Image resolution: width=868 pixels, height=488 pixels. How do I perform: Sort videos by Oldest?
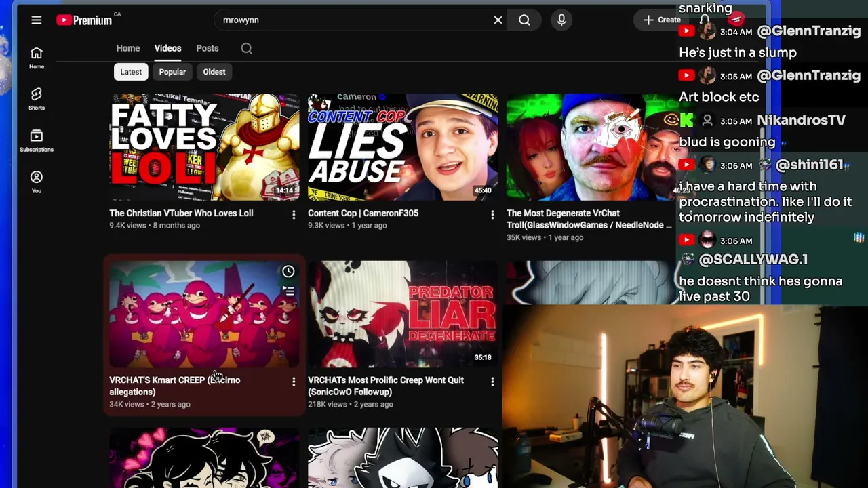(214, 72)
